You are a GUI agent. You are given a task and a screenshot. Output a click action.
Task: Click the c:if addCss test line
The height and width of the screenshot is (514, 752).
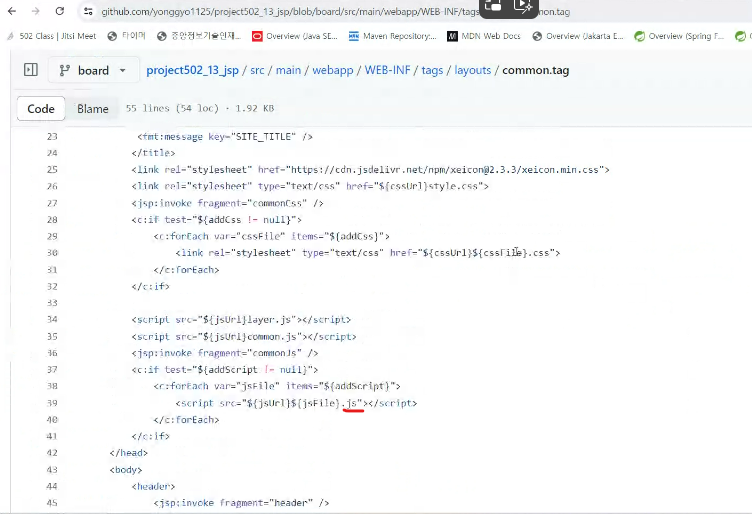(216, 220)
